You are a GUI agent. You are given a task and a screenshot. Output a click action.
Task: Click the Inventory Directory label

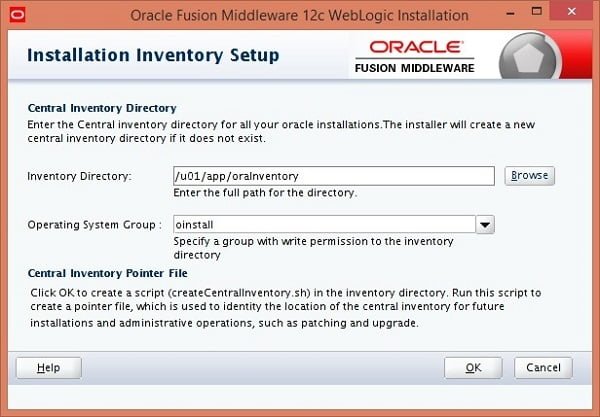click(x=80, y=176)
